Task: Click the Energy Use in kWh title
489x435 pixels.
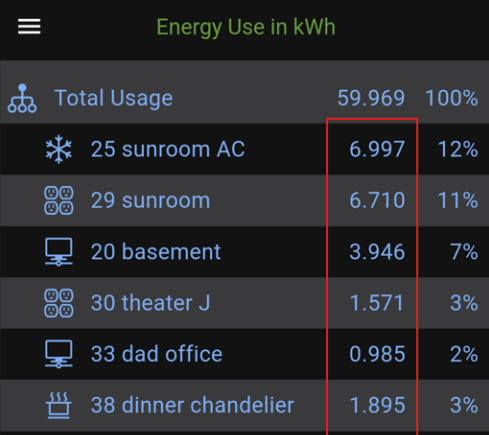Action: pos(246,27)
